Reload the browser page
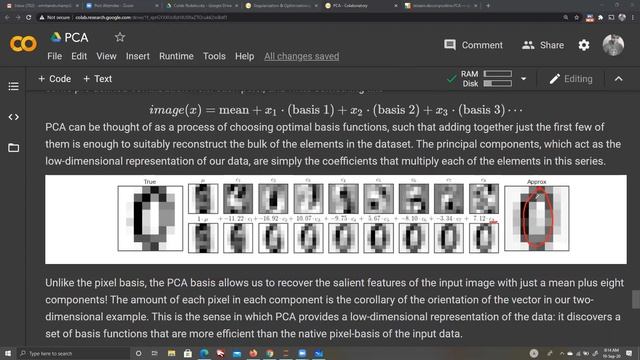The image size is (640, 360). [x=28, y=18]
